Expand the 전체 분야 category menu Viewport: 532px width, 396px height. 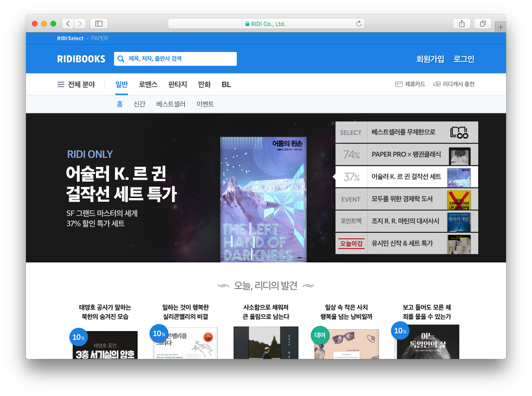77,84
